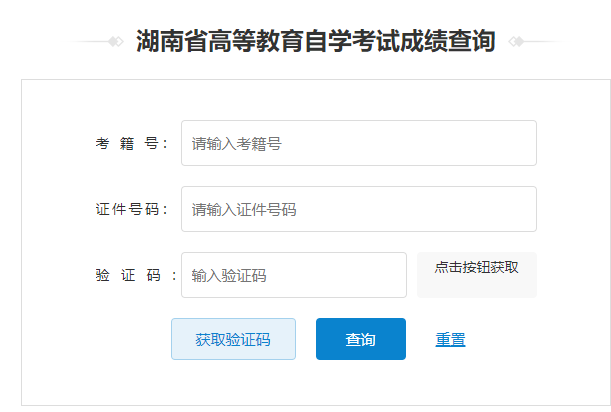The width and height of the screenshot is (611, 412).
Task: Click the 重置 reset link
Action: click(450, 339)
